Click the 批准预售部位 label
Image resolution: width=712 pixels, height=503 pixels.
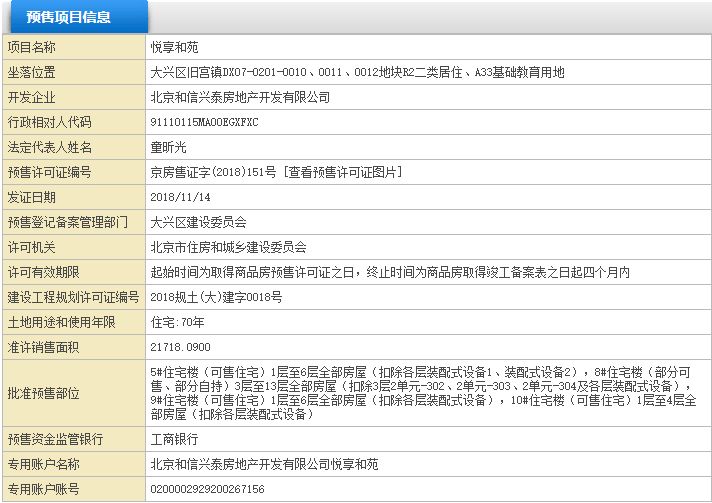44,393
